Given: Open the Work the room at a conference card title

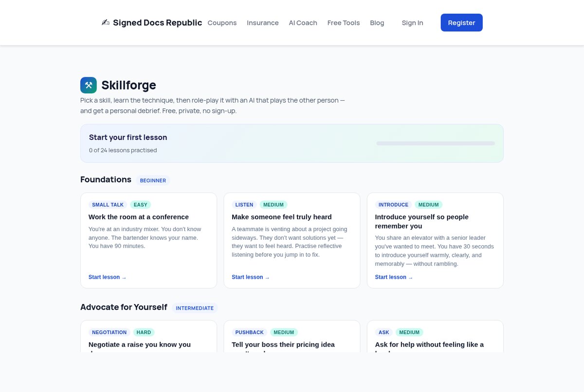Looking at the screenshot, I should [139, 217].
